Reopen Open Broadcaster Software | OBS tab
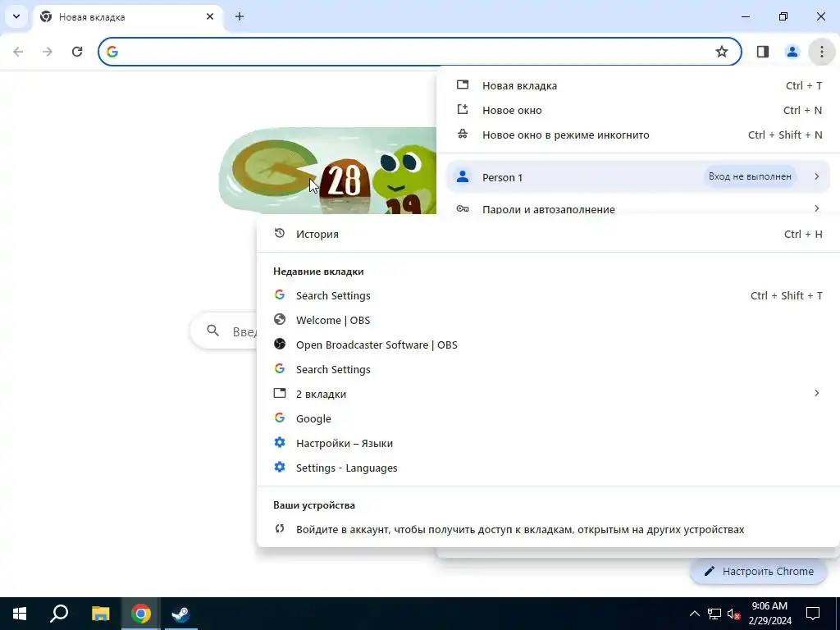The width and height of the screenshot is (840, 630). tap(548, 345)
